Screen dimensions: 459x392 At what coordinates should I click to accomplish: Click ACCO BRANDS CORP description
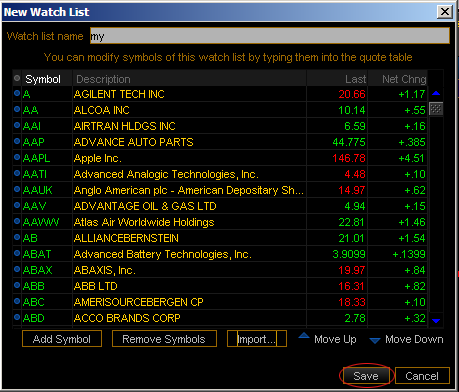click(127, 318)
